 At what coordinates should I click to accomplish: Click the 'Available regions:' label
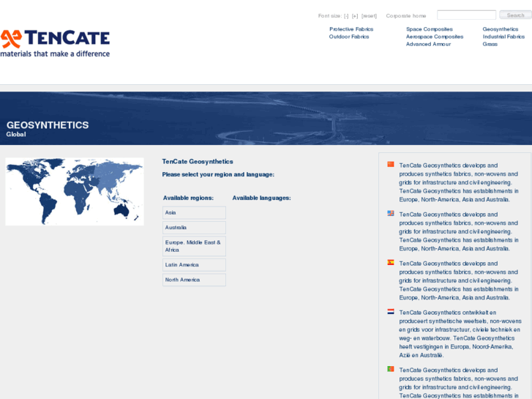188,198
